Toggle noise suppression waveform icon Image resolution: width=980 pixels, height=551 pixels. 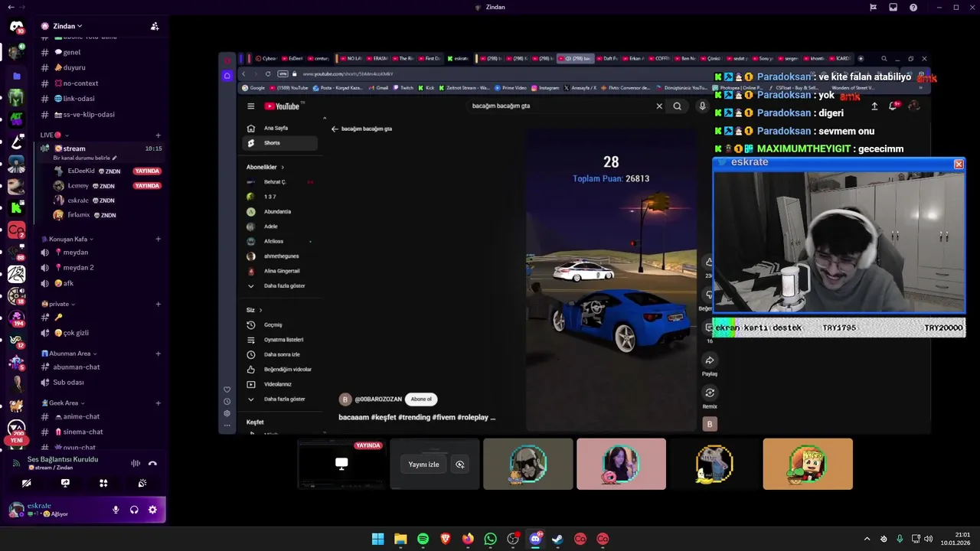tap(136, 463)
